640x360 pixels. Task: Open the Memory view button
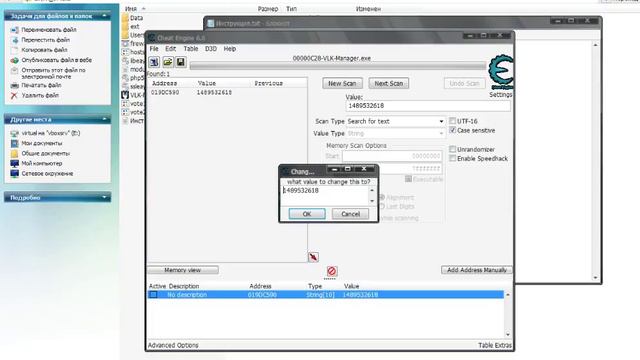[x=182, y=270]
